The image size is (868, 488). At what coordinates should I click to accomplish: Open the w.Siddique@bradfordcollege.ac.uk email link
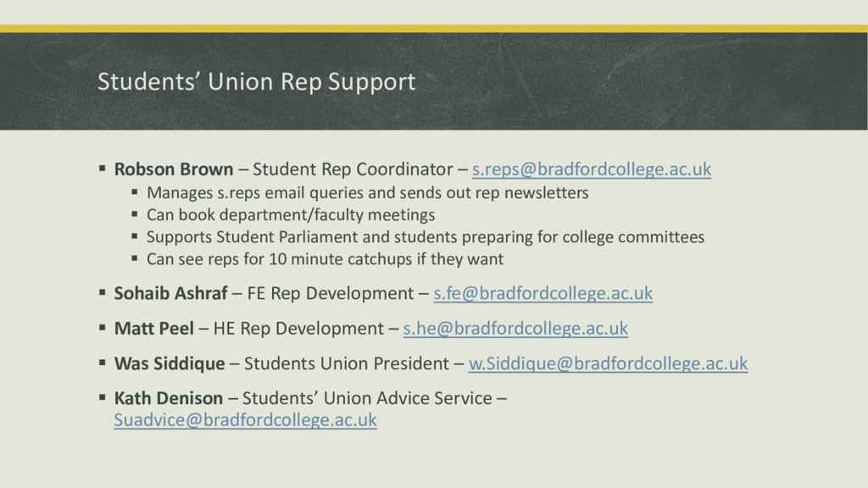click(x=608, y=363)
